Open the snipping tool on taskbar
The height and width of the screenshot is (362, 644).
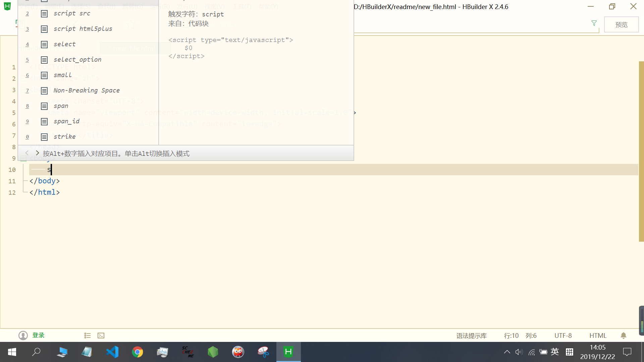(x=263, y=352)
